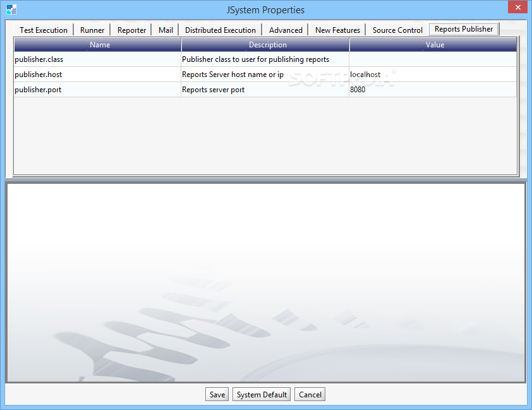Screen dimensions: 532x410
Task: Switch to the Advanced tab
Action: (286, 30)
